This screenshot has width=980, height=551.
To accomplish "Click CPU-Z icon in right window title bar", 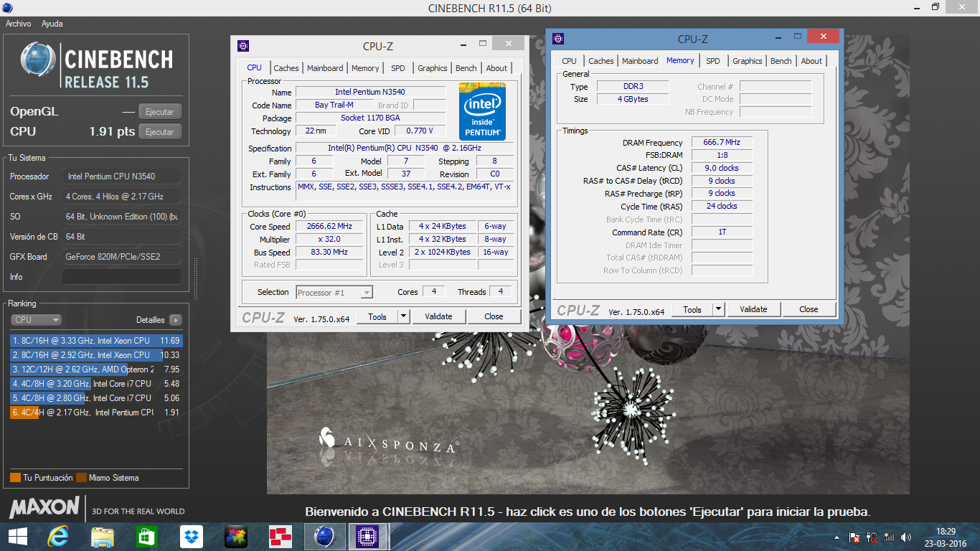I will 559,39.
